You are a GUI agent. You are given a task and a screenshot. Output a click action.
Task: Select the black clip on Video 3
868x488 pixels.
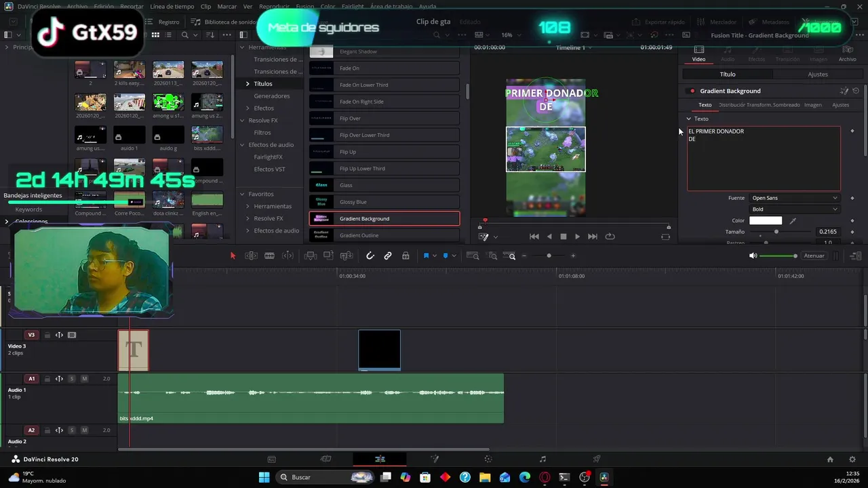click(x=379, y=350)
